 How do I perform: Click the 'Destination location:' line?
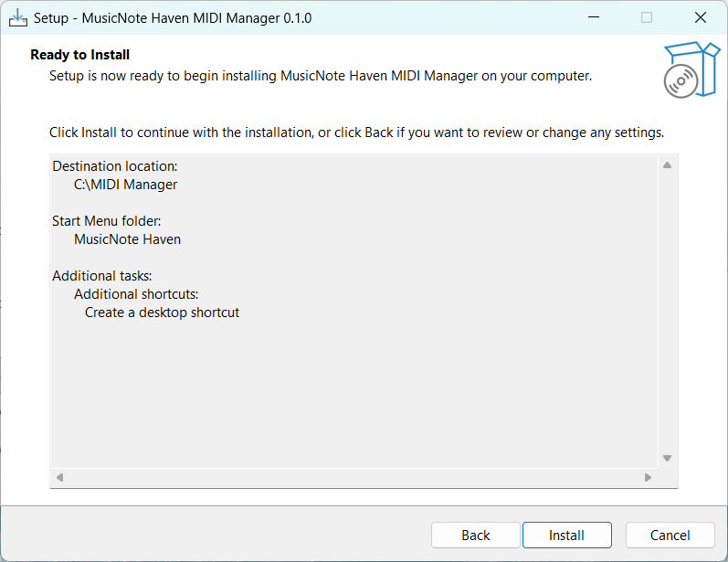(115, 166)
